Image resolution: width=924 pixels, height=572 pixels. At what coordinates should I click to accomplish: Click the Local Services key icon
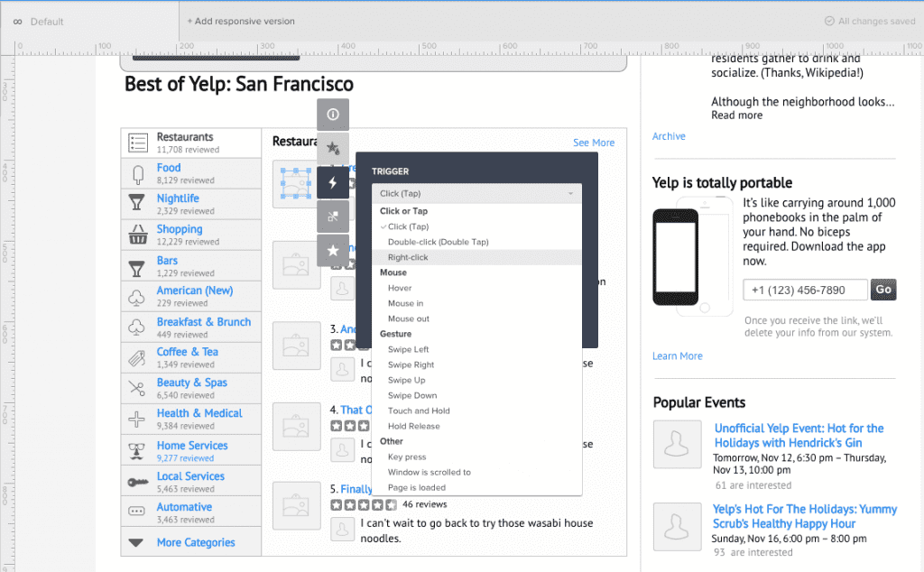(138, 483)
